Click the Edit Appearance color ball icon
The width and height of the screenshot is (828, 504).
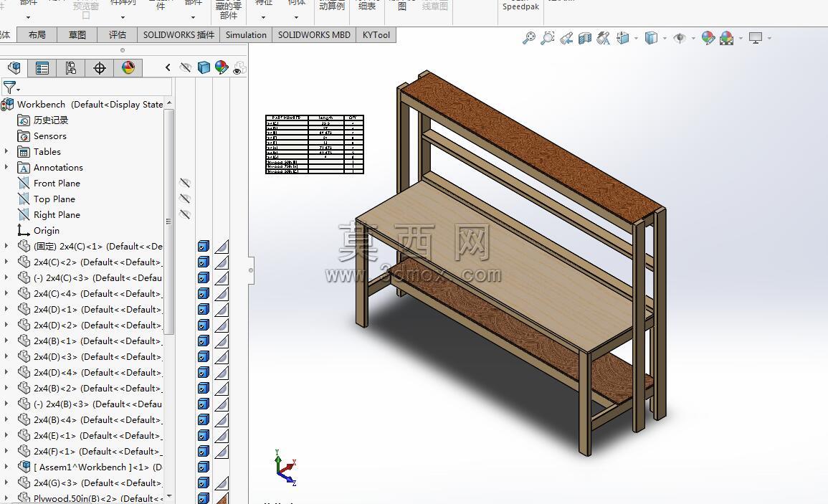pyautogui.click(x=708, y=38)
